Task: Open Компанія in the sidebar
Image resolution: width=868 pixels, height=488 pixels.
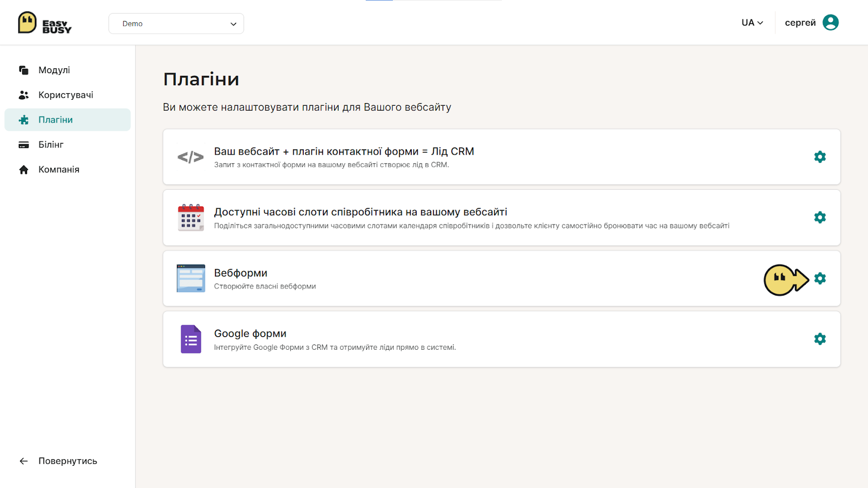Action: coord(68,170)
